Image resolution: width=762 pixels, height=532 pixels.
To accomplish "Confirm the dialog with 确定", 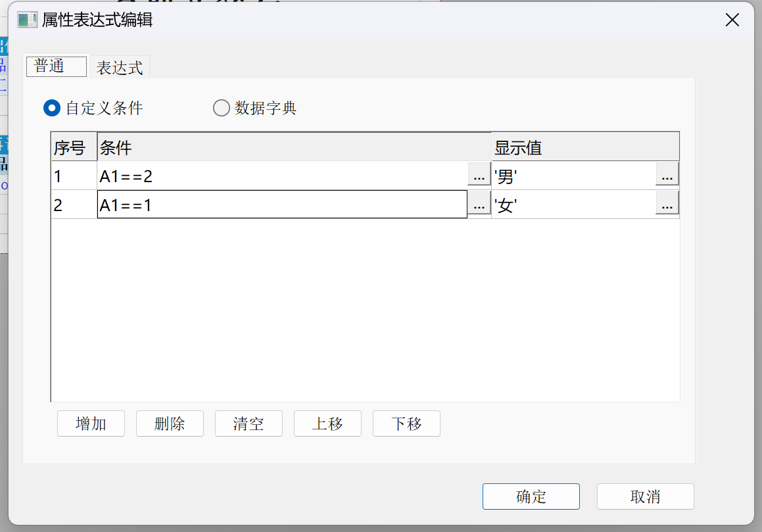I will 531,496.
